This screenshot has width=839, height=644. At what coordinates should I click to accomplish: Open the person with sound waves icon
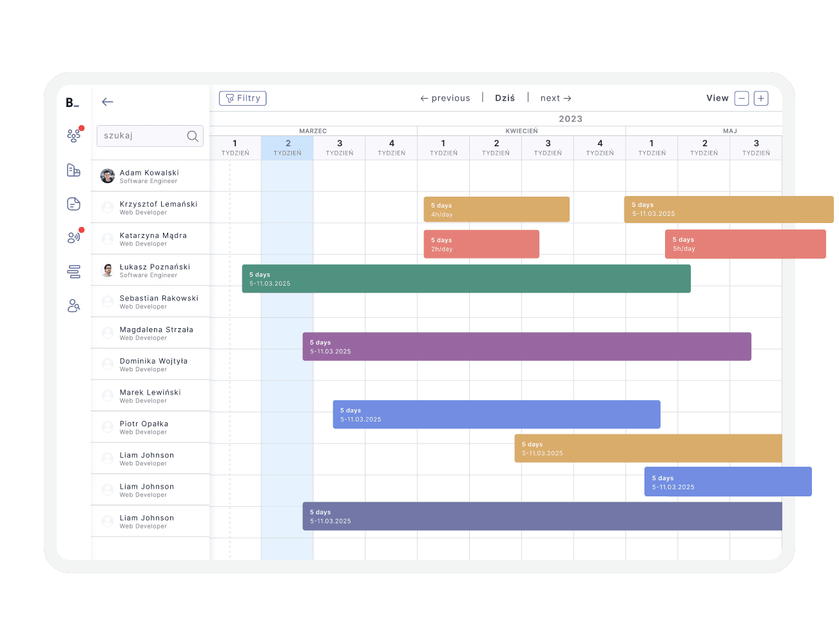73,237
